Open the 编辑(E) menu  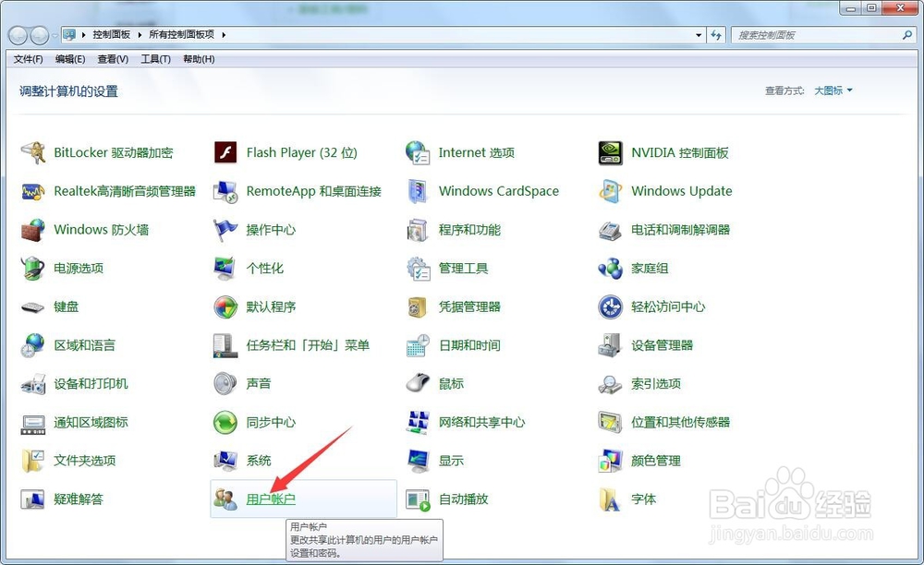70,59
